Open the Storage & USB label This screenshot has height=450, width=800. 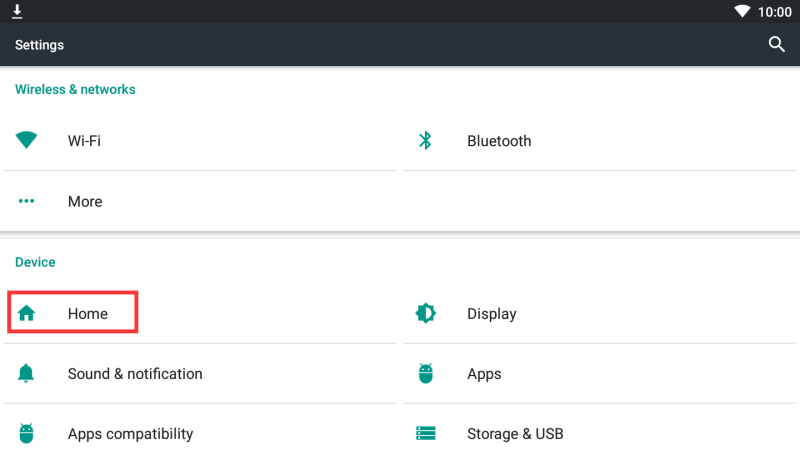[x=515, y=434]
